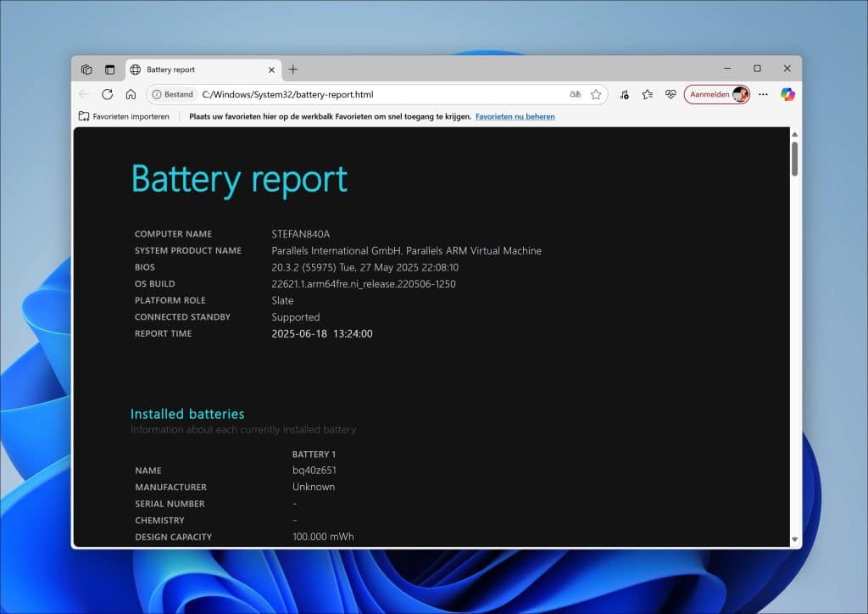Click the manufacturer value Unknown
Viewport: 868px width, 614px height.
click(314, 487)
